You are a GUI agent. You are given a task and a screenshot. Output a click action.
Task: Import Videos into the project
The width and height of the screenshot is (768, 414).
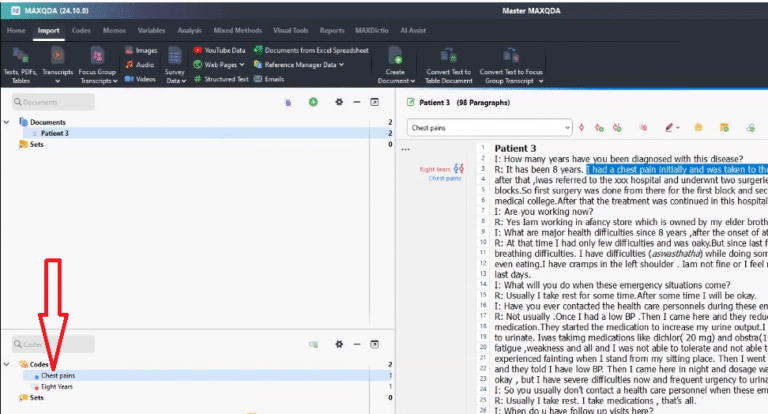[x=140, y=79]
